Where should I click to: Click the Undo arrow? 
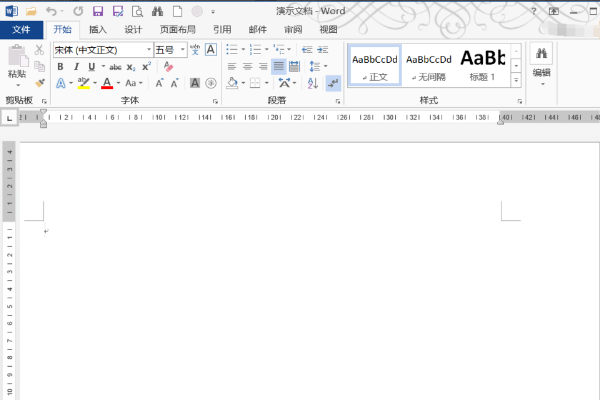51,11
